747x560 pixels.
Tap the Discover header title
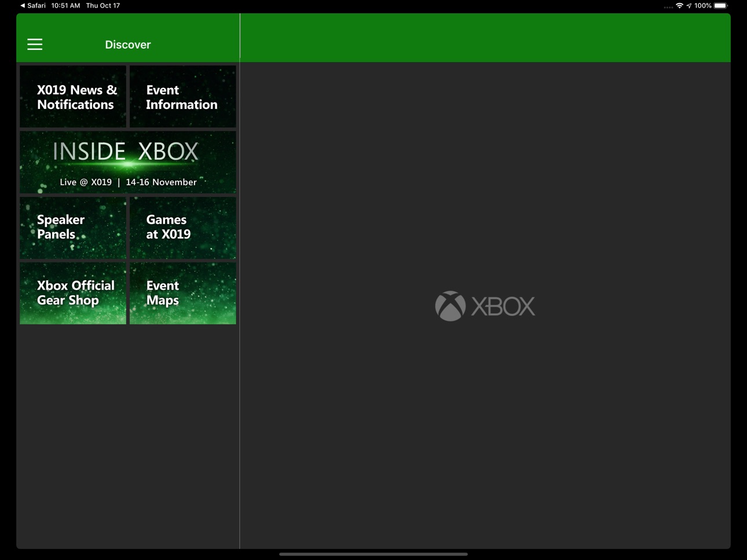tap(128, 45)
